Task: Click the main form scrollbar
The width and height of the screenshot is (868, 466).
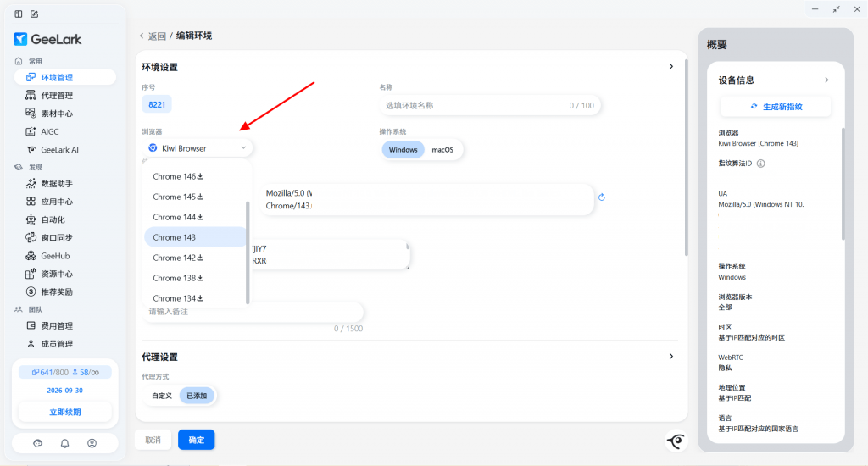Action: point(687,158)
